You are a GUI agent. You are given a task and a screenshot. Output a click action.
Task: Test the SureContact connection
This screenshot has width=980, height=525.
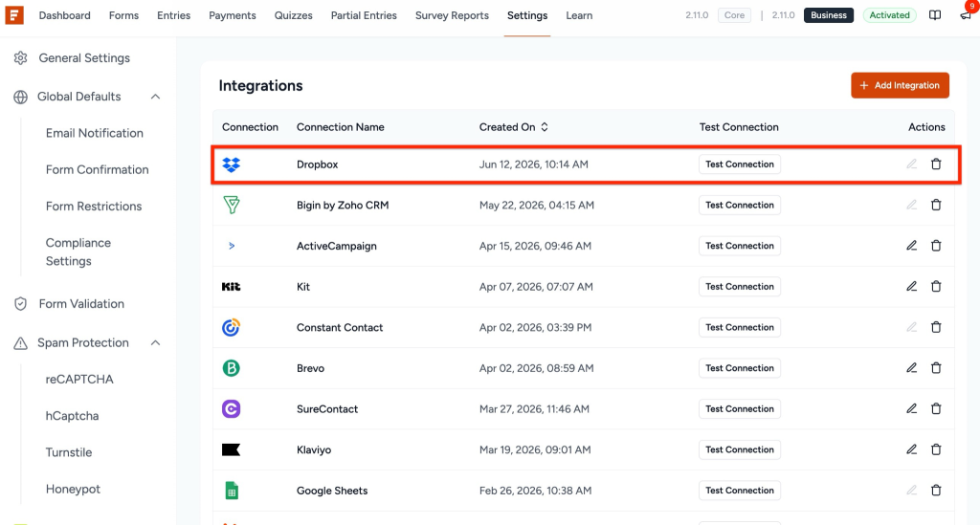point(740,409)
